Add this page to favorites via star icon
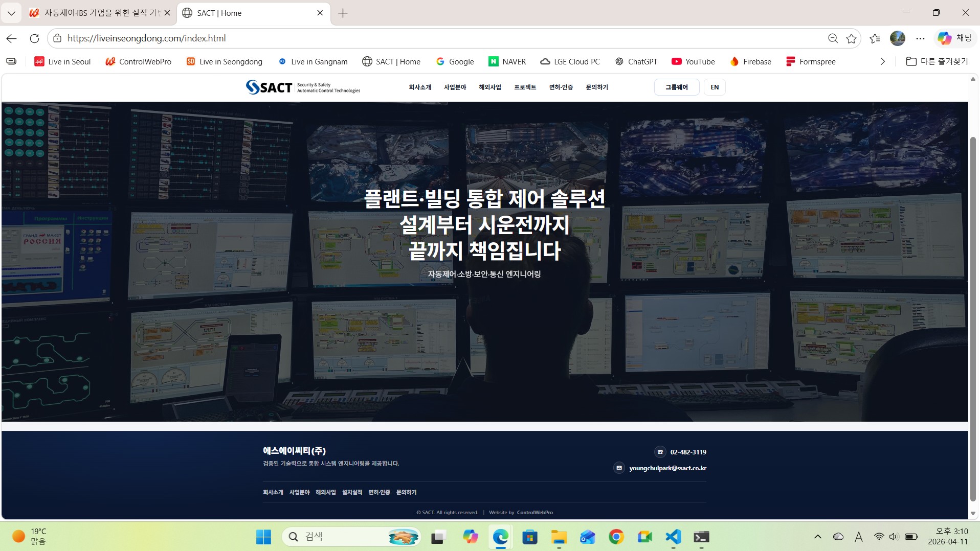Screen dimensions: 980x551 pos(851,38)
